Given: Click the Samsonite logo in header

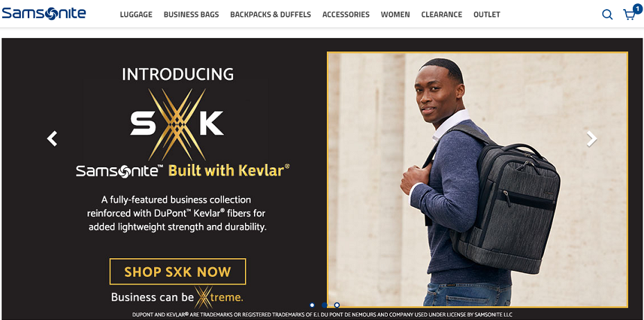Looking at the screenshot, I should coord(44,13).
